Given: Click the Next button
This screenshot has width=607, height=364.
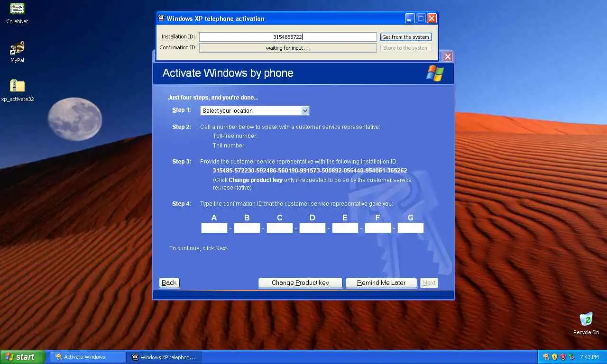Looking at the screenshot, I should tap(429, 283).
